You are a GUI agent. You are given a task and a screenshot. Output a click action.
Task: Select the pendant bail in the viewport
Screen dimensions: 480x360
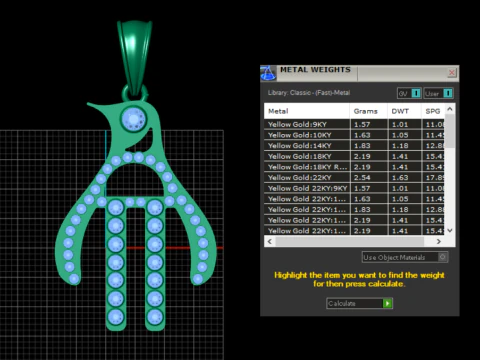(x=135, y=57)
